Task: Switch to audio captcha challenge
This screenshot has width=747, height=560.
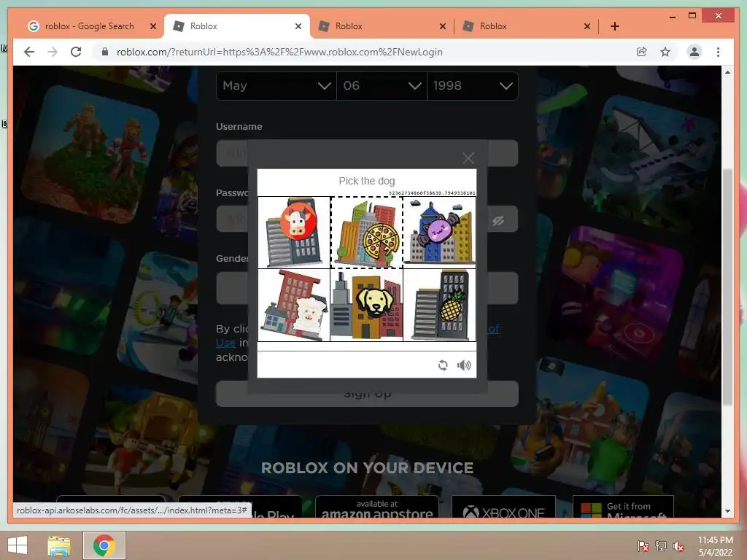Action: [464, 365]
